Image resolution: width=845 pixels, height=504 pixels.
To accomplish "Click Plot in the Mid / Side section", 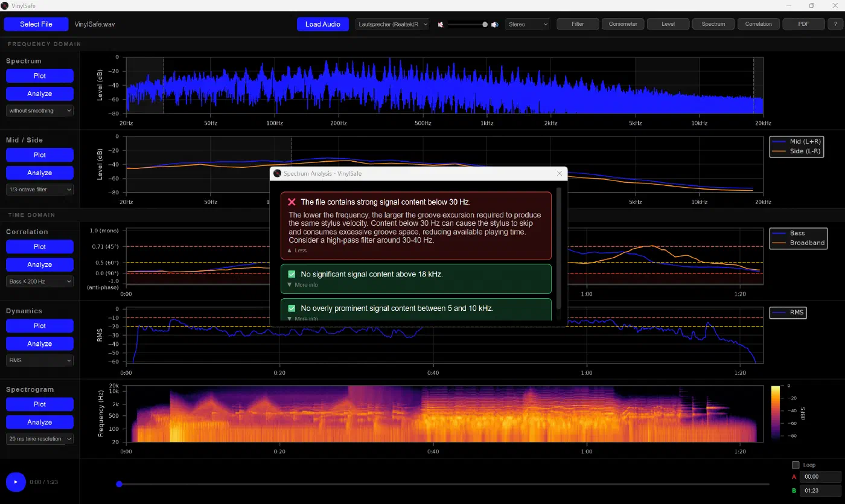I will click(40, 155).
